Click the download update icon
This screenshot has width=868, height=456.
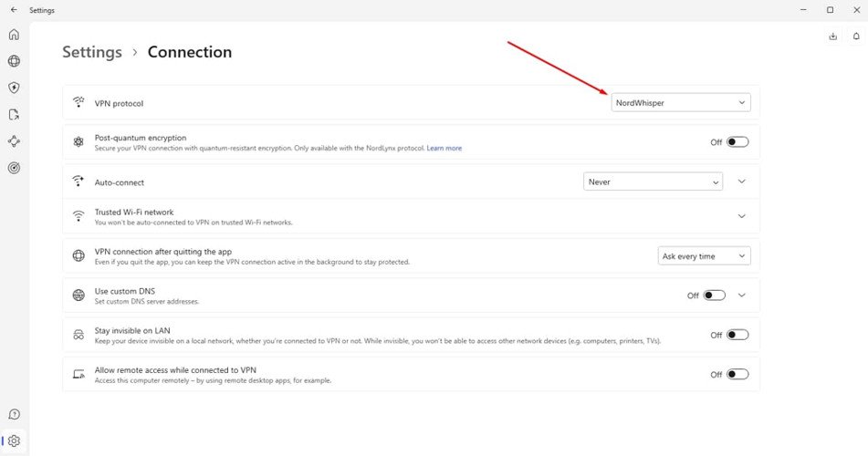(x=832, y=36)
